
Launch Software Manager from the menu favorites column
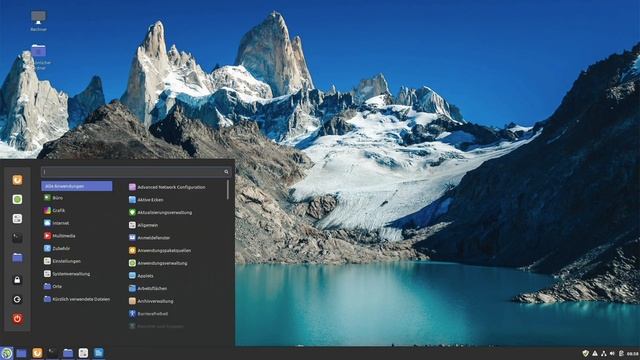click(17, 199)
